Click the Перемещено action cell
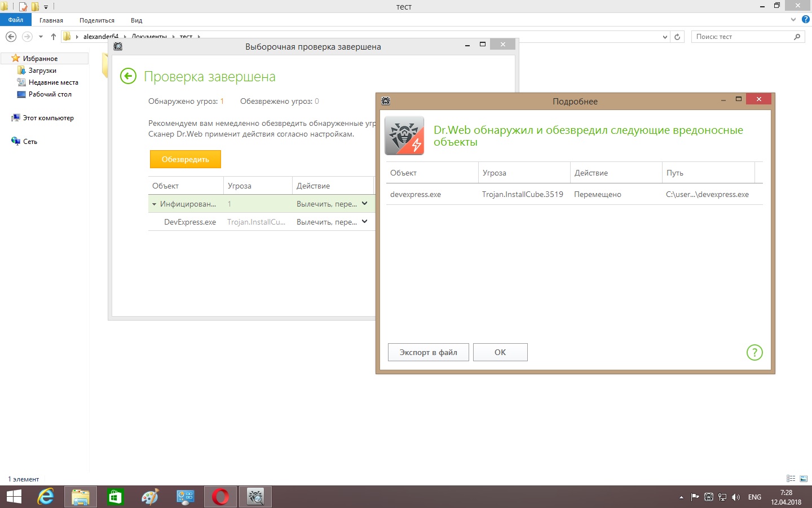 (x=598, y=194)
